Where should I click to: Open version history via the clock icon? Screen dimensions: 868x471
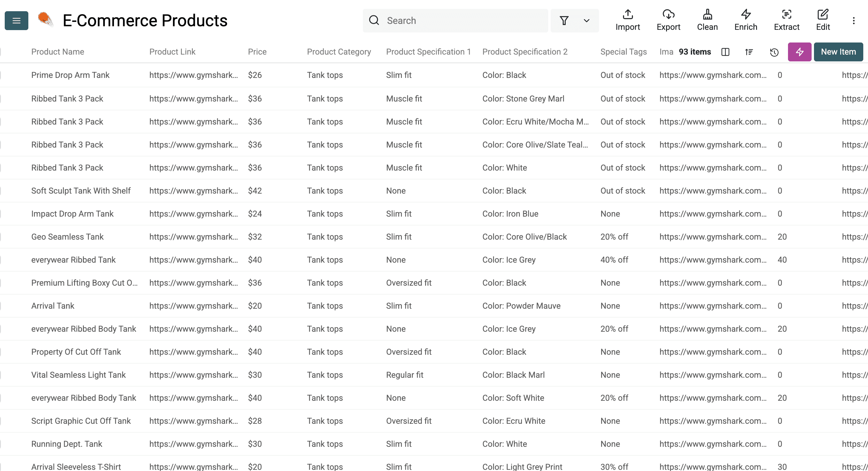[x=774, y=52]
